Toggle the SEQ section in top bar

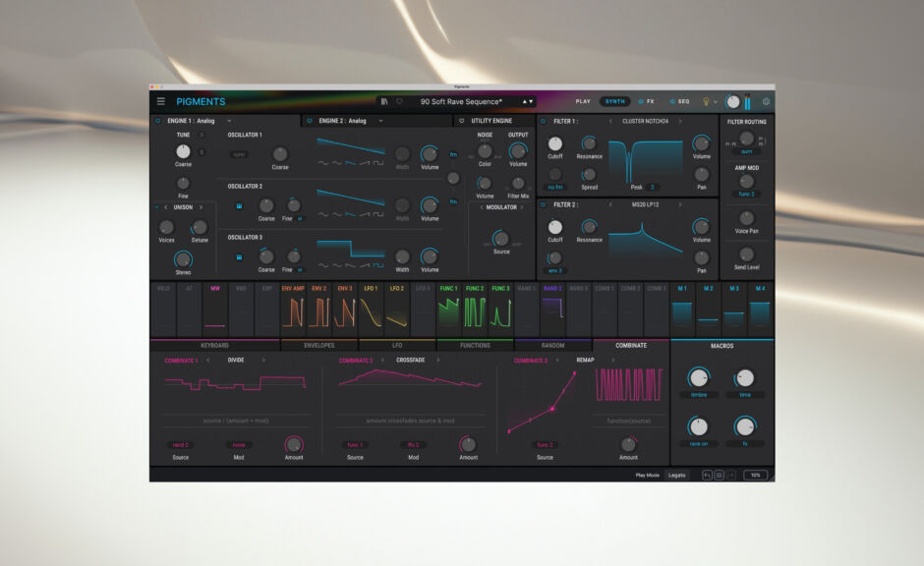[x=681, y=102]
